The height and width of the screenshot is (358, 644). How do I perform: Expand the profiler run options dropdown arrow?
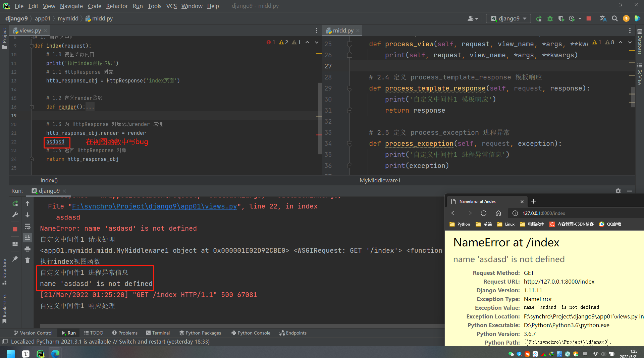(580, 19)
